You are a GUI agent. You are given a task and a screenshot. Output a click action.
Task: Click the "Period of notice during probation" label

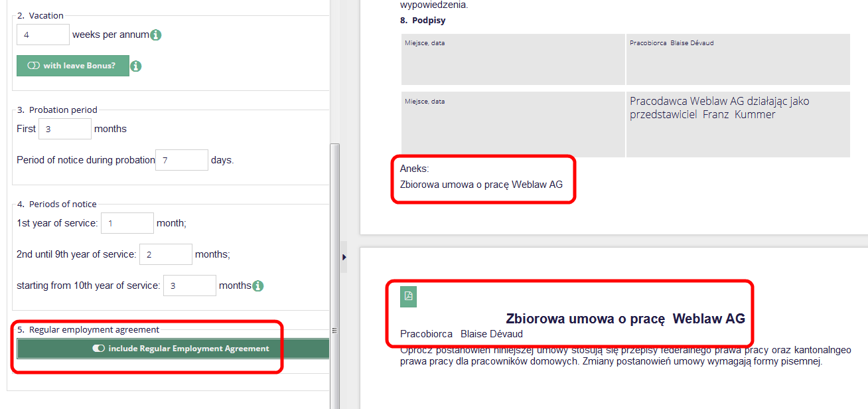tap(86, 160)
